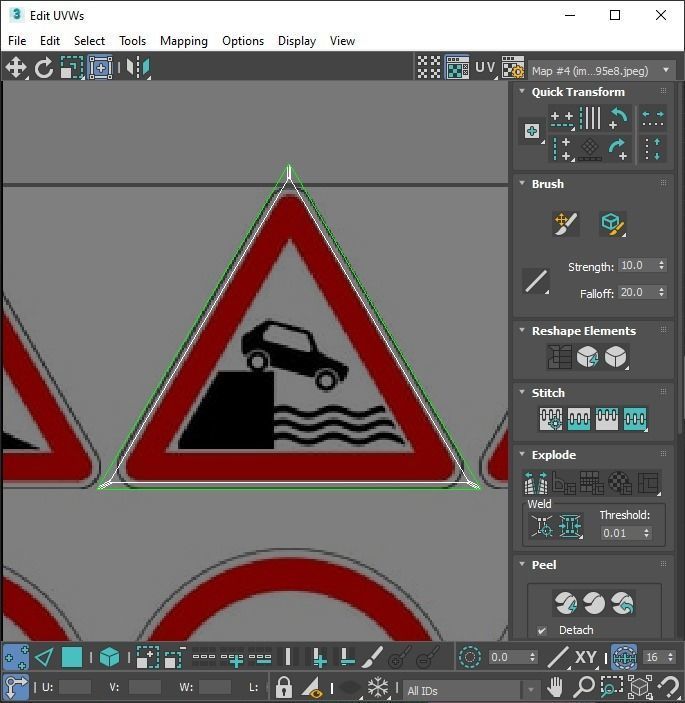685x703 pixels.
Task: Click the Strength spinner arrows
Action: pyautogui.click(x=661, y=265)
